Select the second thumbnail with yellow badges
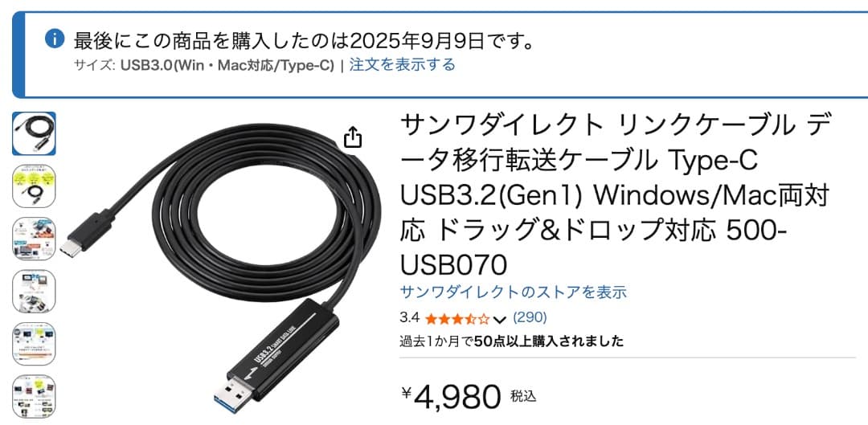 coord(34,186)
